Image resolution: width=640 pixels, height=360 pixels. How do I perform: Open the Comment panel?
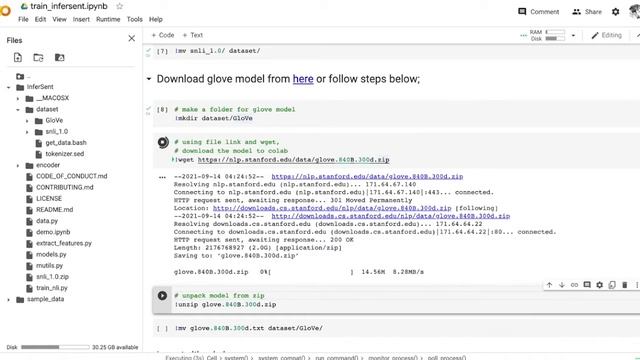[x=538, y=12]
